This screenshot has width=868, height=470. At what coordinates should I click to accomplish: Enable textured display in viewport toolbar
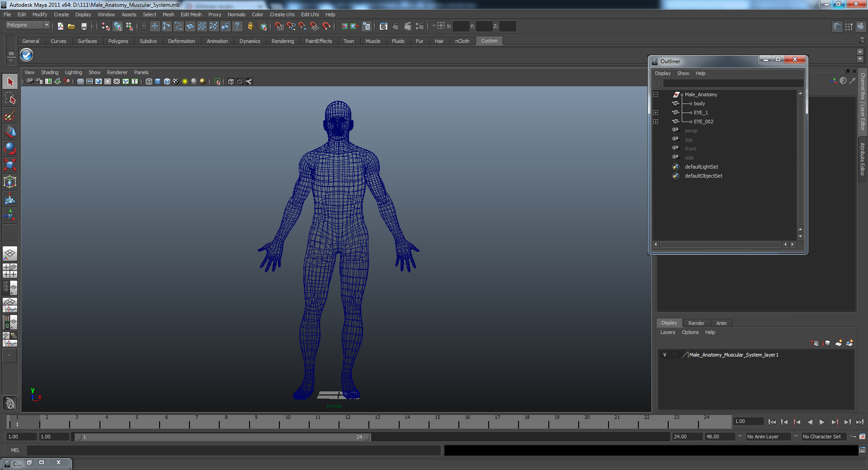pos(176,81)
